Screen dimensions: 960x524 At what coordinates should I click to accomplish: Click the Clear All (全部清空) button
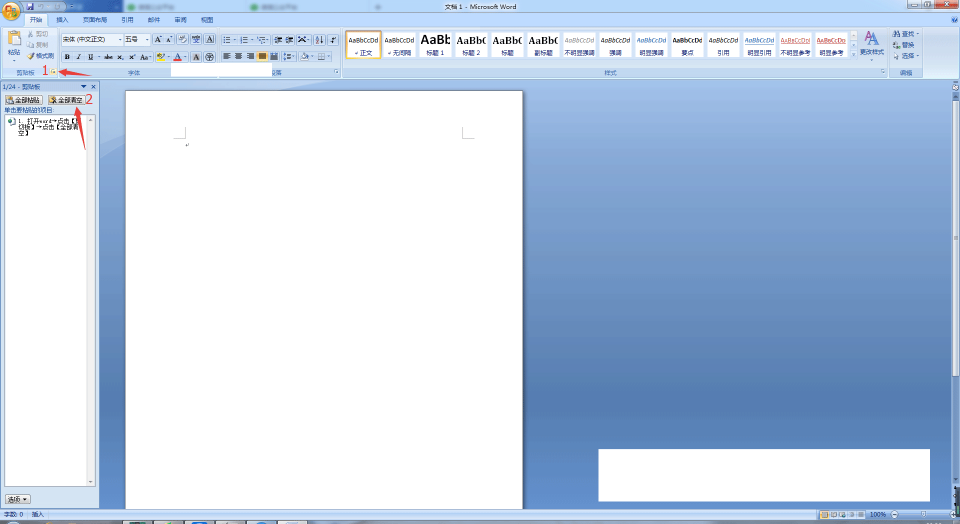click(x=66, y=100)
